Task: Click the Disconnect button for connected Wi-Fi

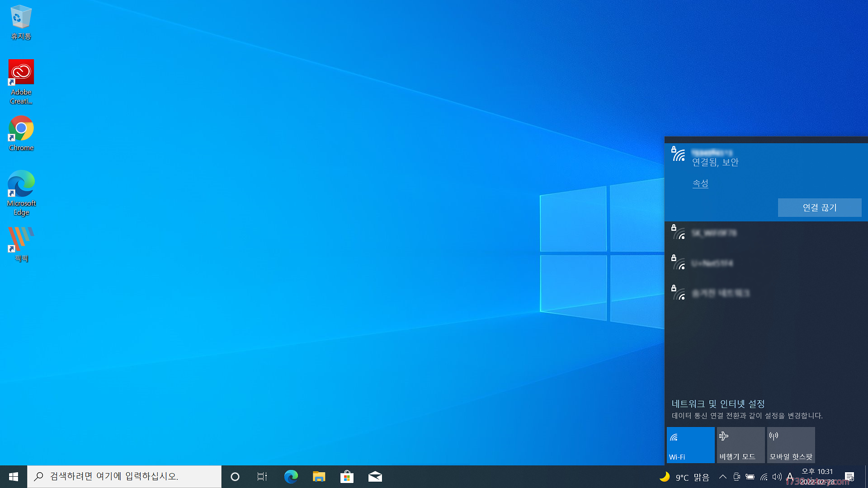Action: pyautogui.click(x=819, y=207)
